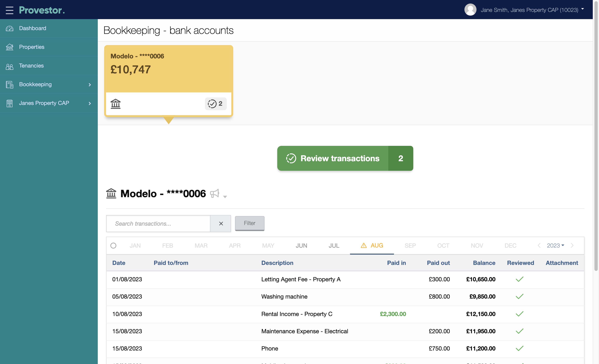599x364 pixels.
Task: Click the Properties house icon
Action: 10,47
